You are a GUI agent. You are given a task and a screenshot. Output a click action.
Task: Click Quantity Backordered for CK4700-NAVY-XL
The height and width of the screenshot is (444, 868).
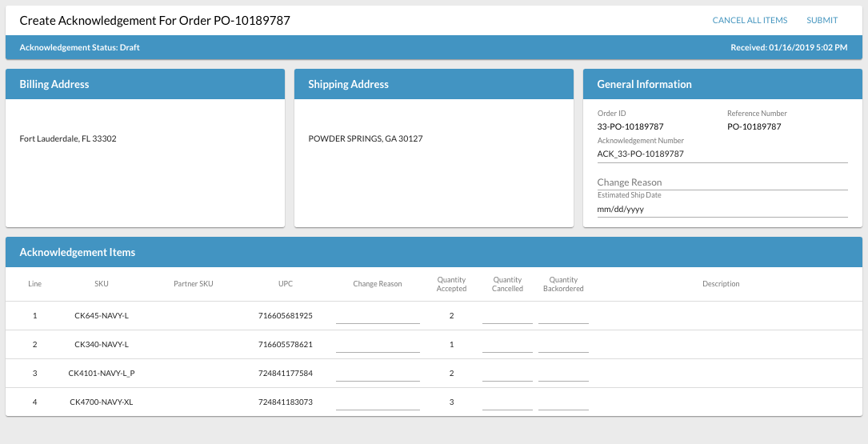[563, 402]
